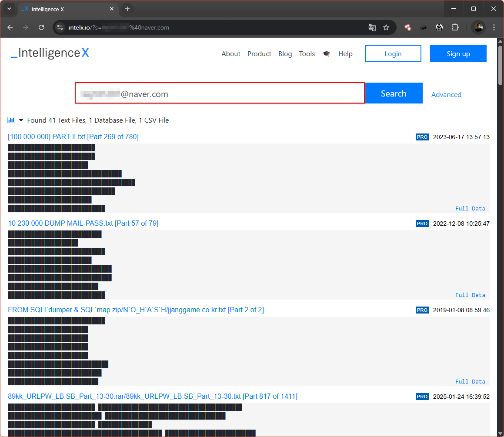
Task: Open the Tools menu item
Action: (307, 53)
